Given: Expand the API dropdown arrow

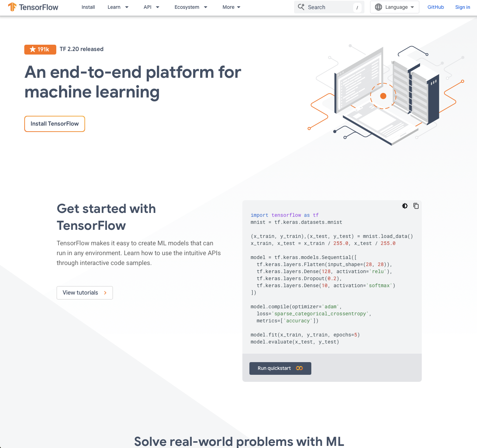Looking at the screenshot, I should coord(158,7).
